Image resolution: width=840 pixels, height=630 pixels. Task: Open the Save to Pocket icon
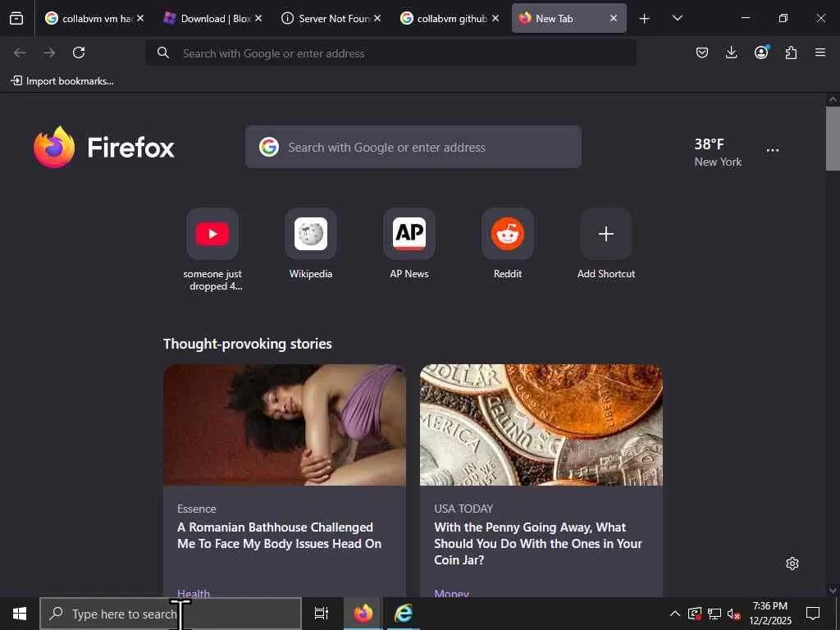coord(702,52)
